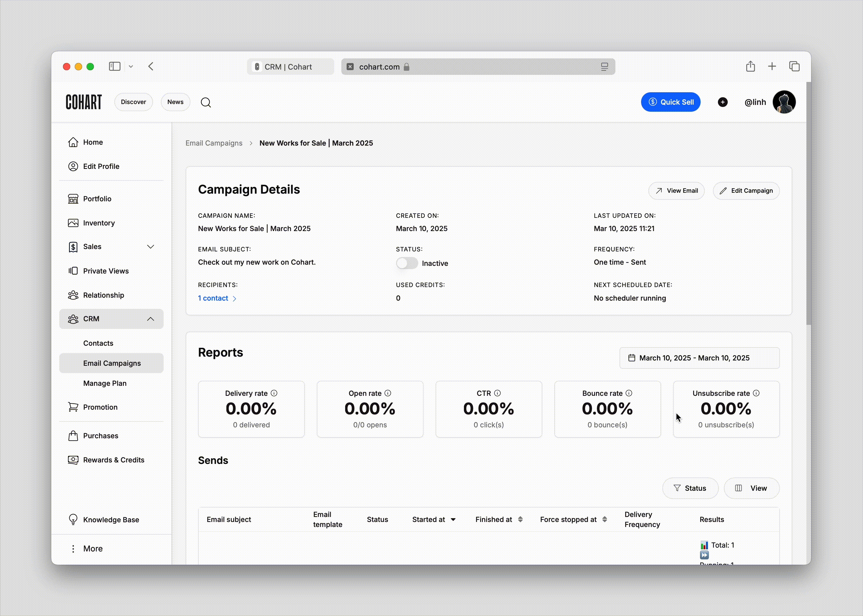Click the page vertical scrollbar

click(x=808, y=203)
